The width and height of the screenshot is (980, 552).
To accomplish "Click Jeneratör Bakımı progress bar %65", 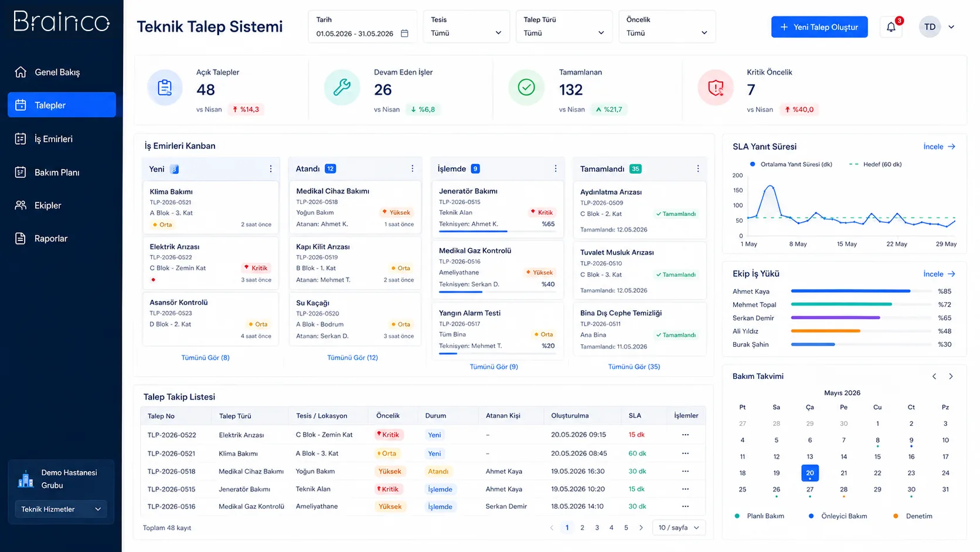I will (498, 231).
